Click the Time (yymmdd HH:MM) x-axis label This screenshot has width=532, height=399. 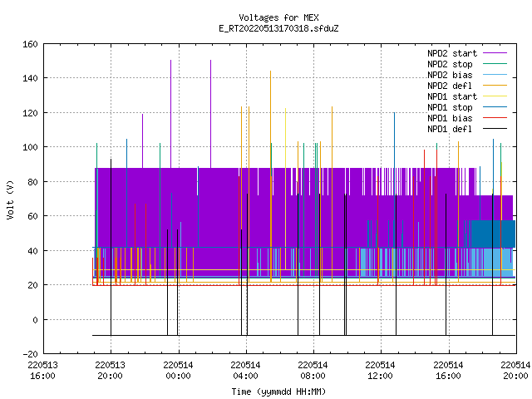pos(278,392)
